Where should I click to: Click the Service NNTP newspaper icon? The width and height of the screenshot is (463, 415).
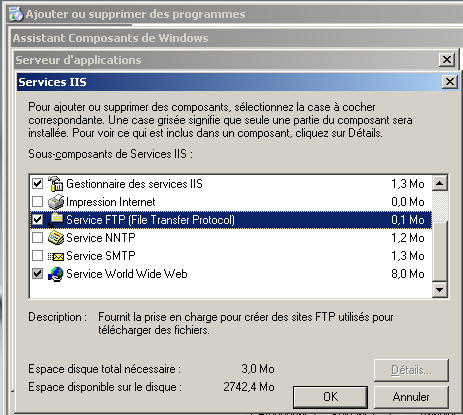[55, 238]
